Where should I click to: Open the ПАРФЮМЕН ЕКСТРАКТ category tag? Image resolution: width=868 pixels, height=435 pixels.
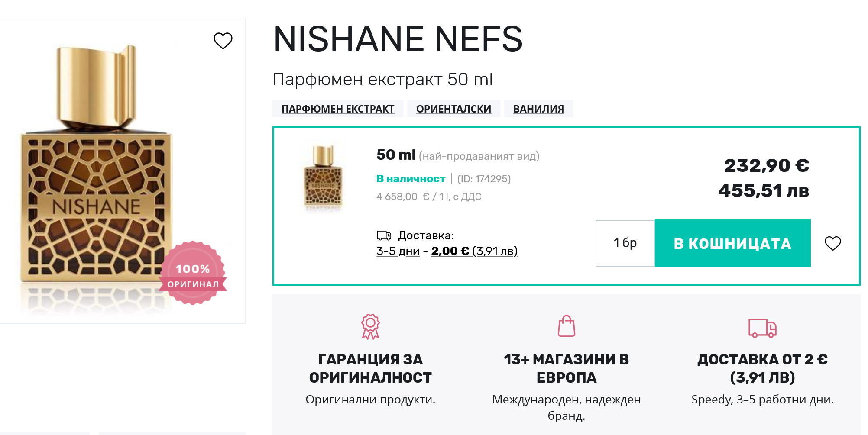coord(338,109)
